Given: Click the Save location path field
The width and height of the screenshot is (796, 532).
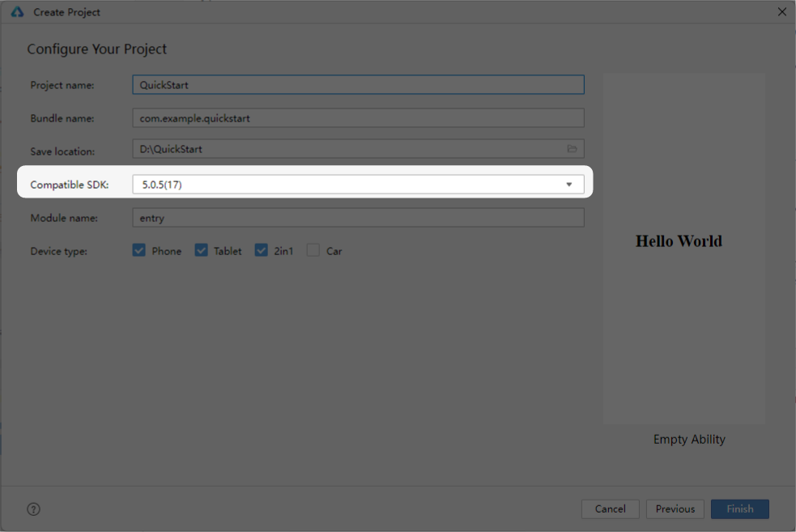Looking at the screenshot, I should click(x=359, y=149).
